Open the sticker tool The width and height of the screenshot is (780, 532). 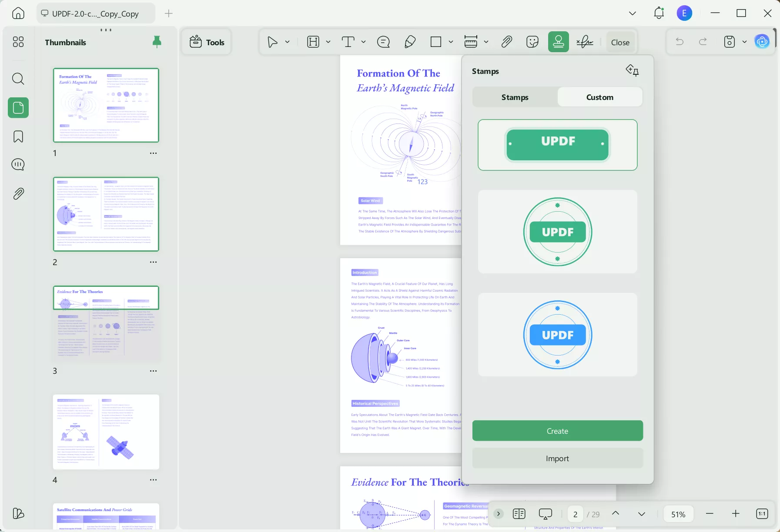(532, 42)
